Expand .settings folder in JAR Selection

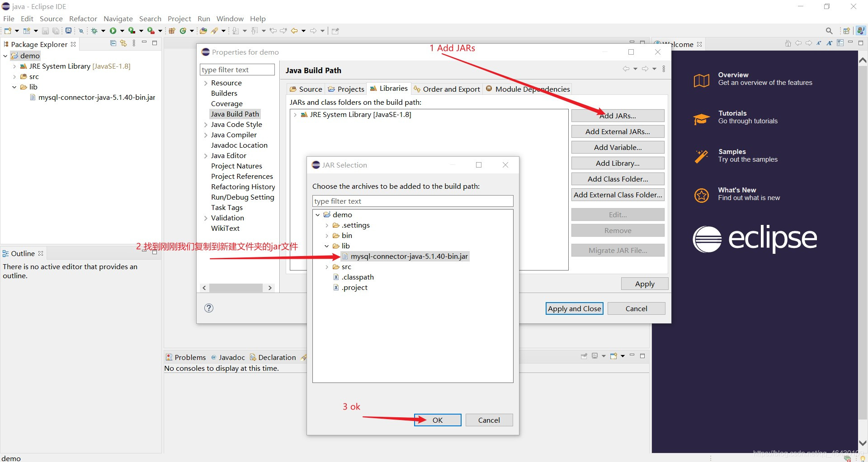(327, 225)
